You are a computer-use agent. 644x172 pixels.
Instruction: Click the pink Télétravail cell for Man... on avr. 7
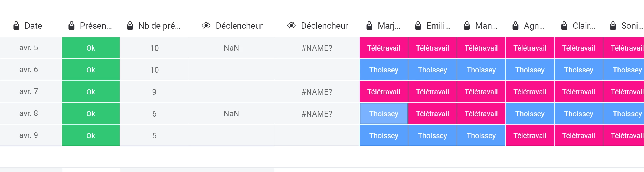pos(481,92)
